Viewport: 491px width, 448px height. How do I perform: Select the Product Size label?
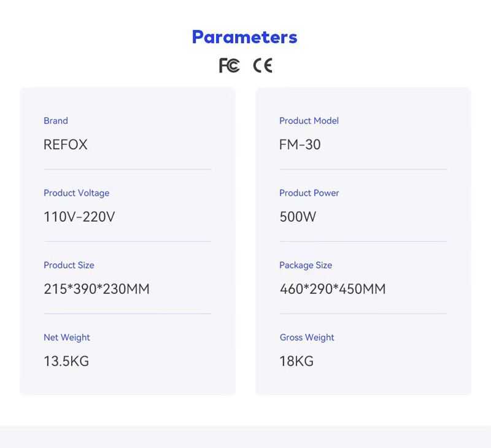69,266
